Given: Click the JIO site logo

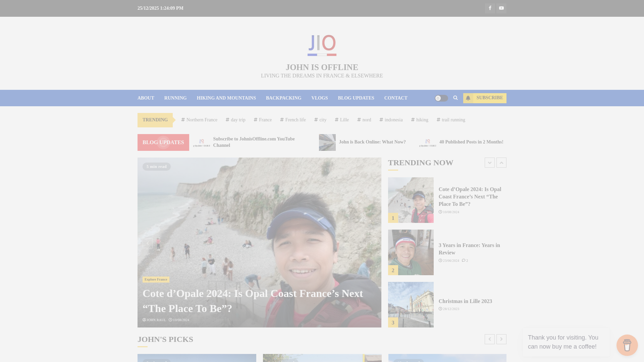Looking at the screenshot, I should 322,45.
